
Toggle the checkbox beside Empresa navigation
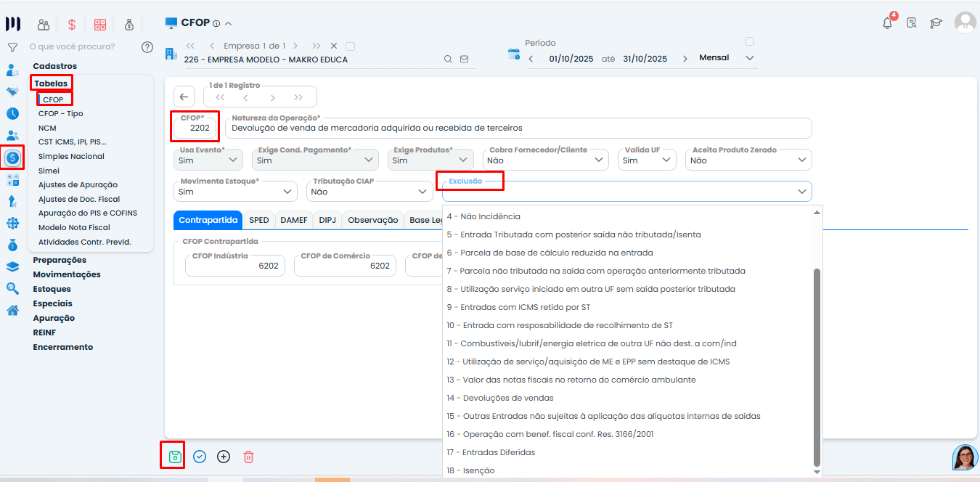tap(351, 46)
